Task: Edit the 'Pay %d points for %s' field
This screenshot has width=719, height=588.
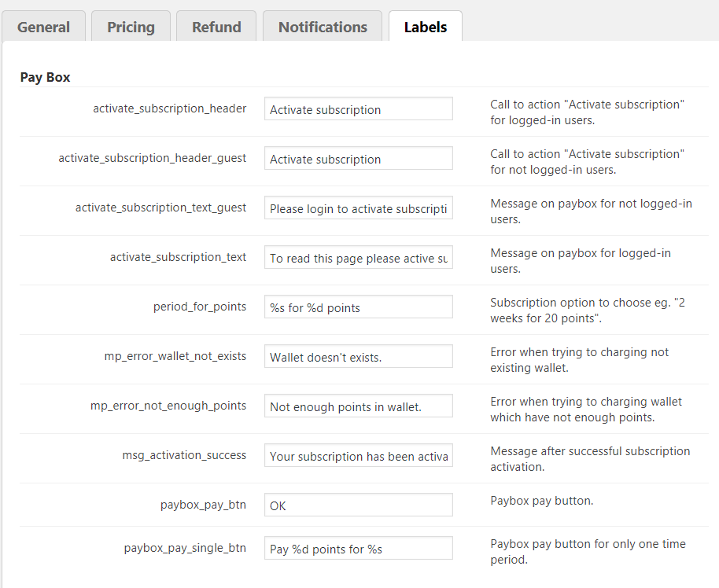Action: (x=358, y=548)
